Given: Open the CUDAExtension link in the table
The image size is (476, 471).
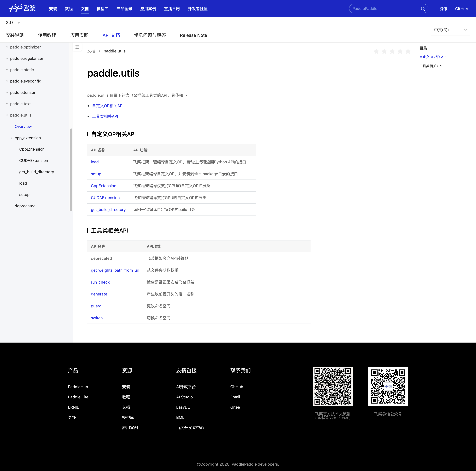Looking at the screenshot, I should coord(105,198).
